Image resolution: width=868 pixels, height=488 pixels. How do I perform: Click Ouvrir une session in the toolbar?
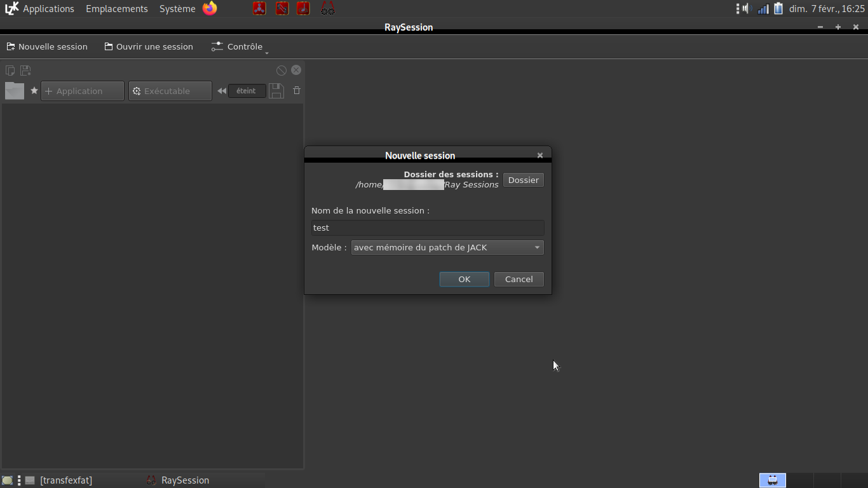tap(149, 46)
